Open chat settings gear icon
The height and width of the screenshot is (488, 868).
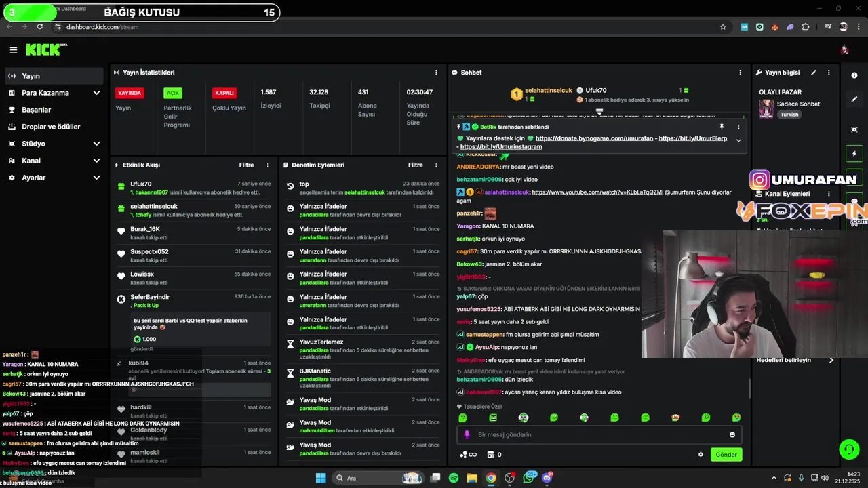(701, 455)
